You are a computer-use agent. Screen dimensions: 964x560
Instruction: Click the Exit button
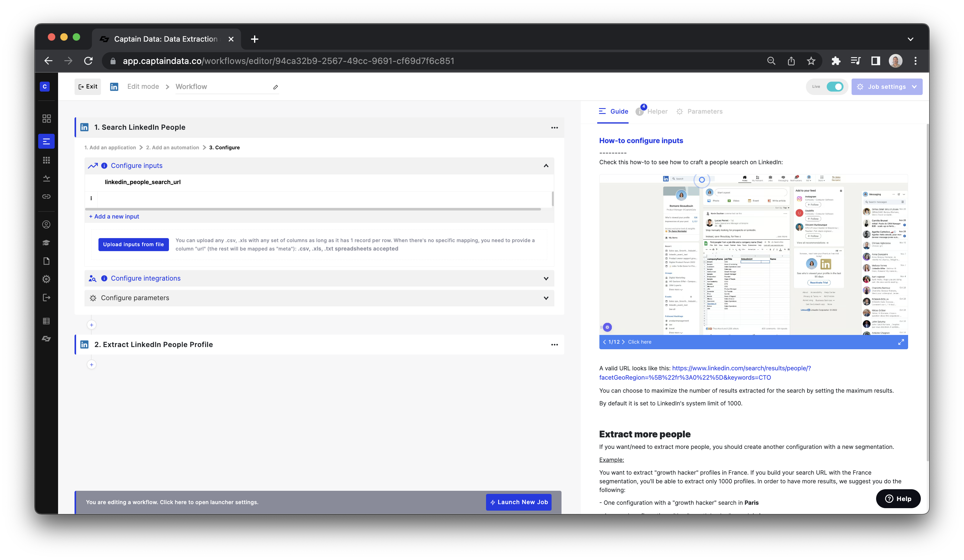pos(88,87)
